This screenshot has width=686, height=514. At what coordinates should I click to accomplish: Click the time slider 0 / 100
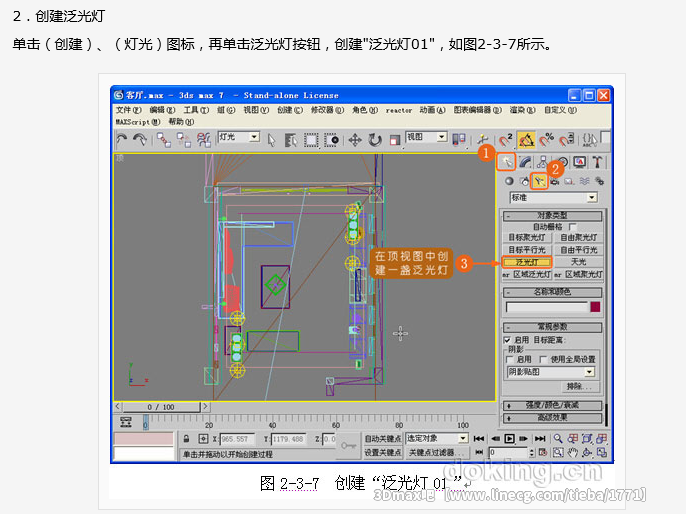pos(161,407)
